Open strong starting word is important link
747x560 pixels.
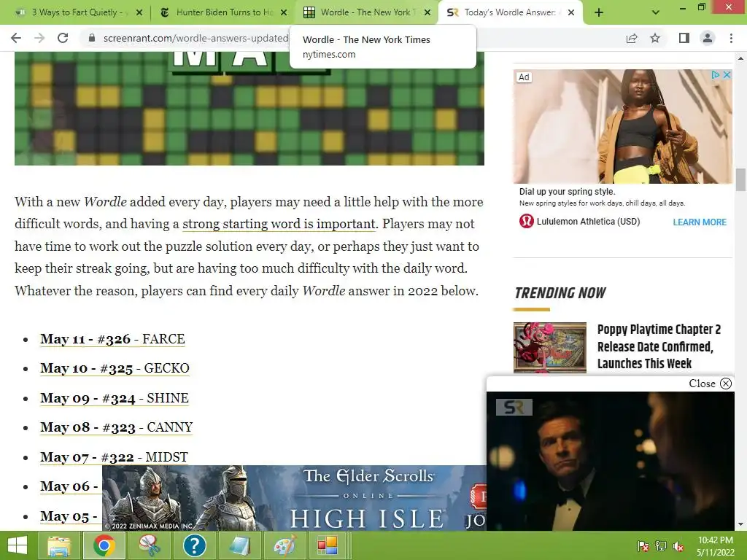coord(279,224)
